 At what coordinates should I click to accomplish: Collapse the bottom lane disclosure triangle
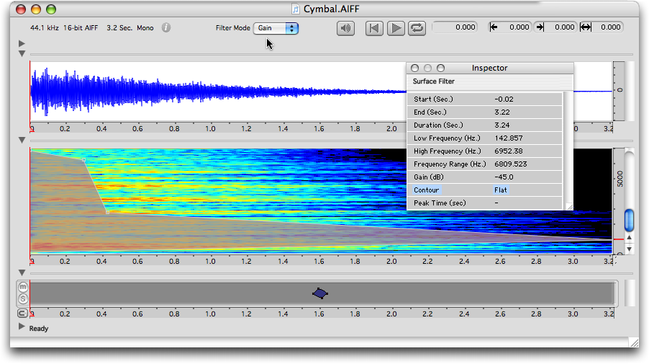pos(22,273)
